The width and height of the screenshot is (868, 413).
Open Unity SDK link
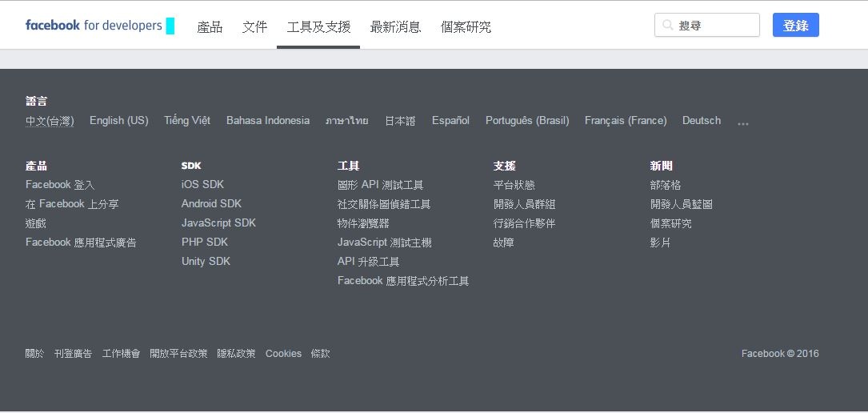tap(206, 262)
